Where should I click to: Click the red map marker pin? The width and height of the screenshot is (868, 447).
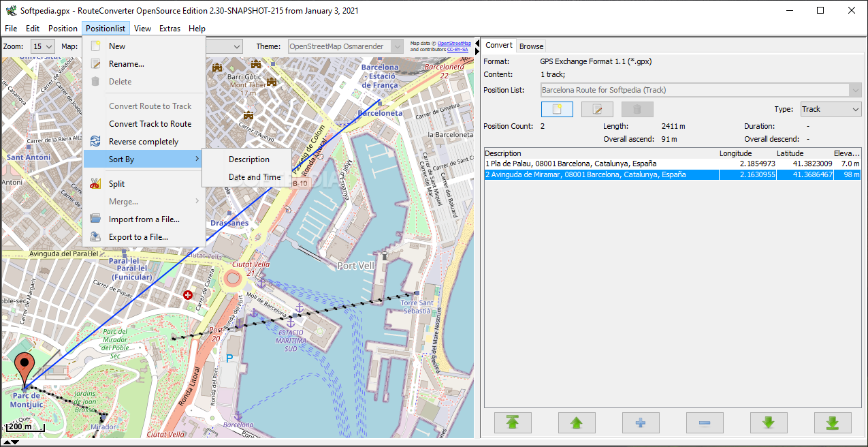click(25, 369)
